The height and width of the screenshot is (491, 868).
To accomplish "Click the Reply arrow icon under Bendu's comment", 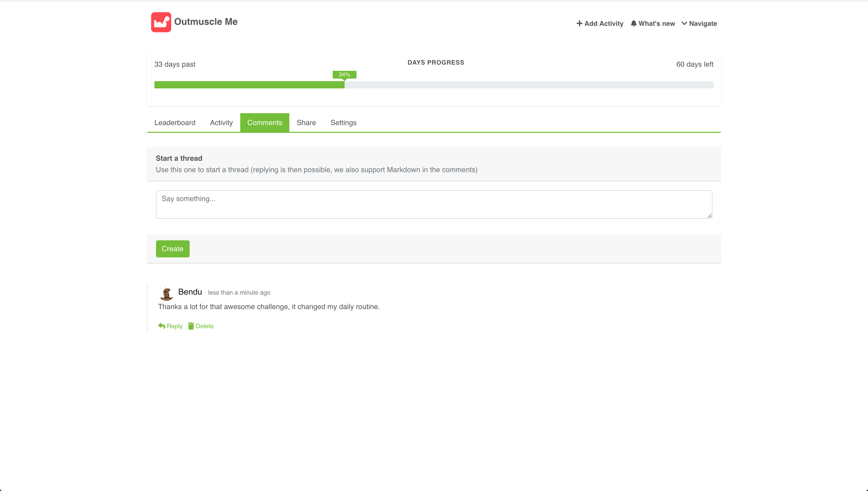I will 162,326.
